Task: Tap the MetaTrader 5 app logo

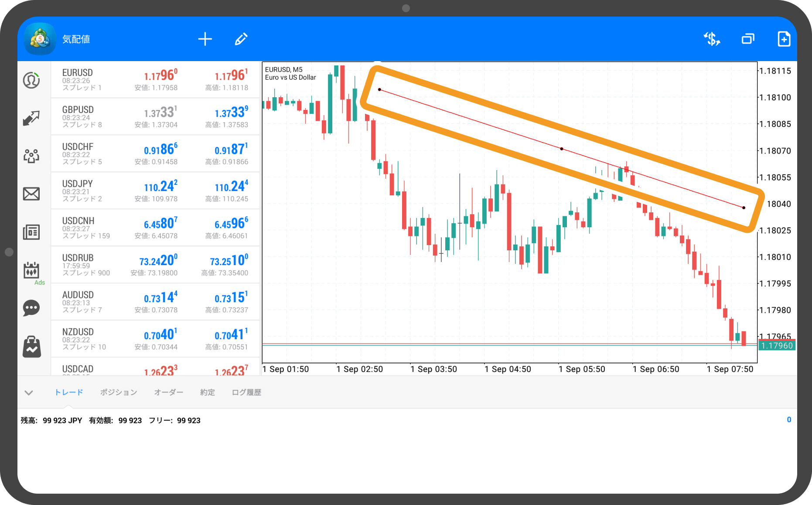Action: (40, 39)
